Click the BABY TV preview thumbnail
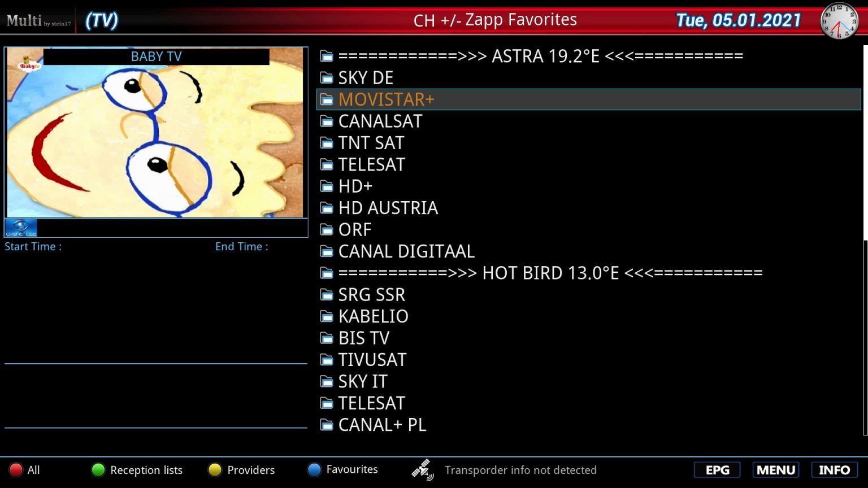The width and height of the screenshot is (868, 488). (155, 133)
